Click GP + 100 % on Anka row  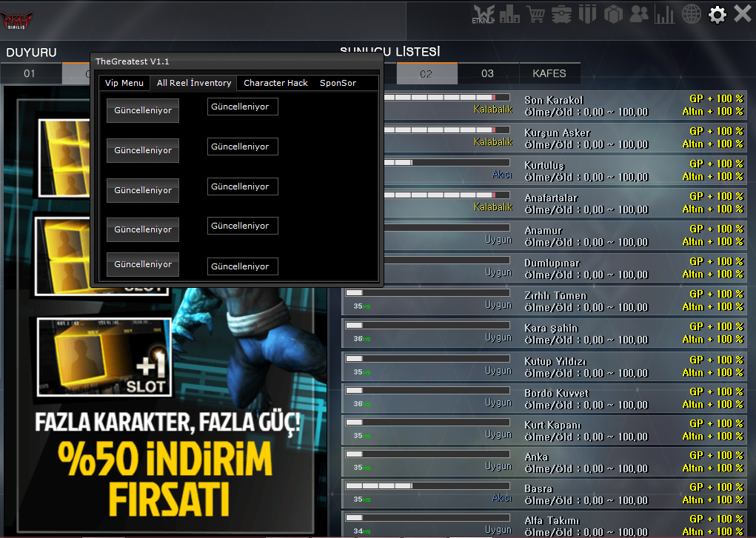[717, 455]
